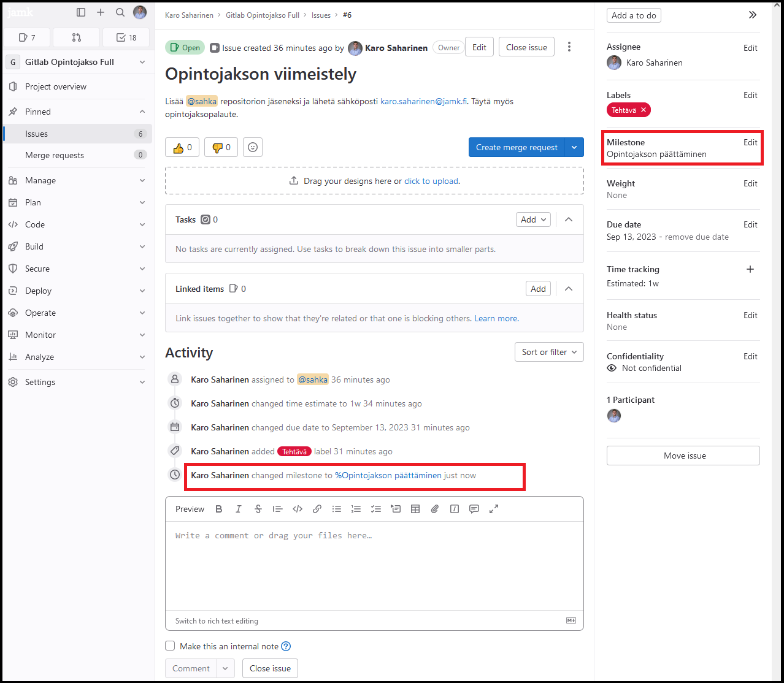The image size is (784, 683).
Task: Remove the Tehtävä label with its X
Action: [644, 110]
